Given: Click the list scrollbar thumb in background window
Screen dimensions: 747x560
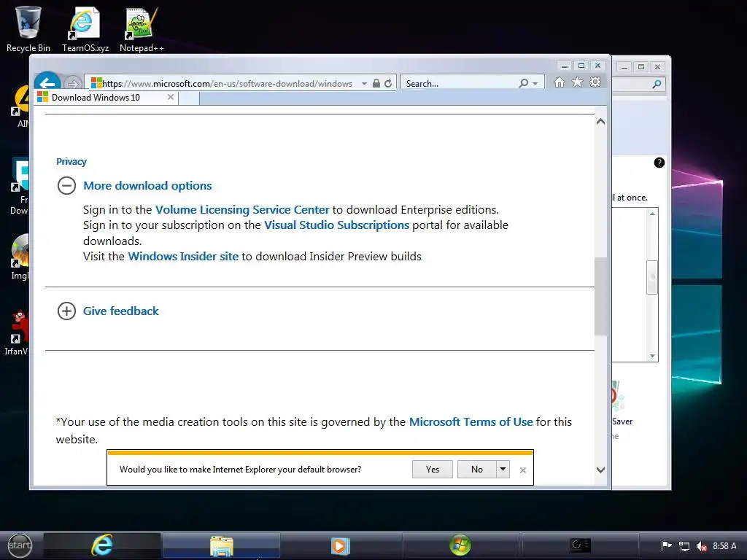Looking at the screenshot, I should click(652, 277).
